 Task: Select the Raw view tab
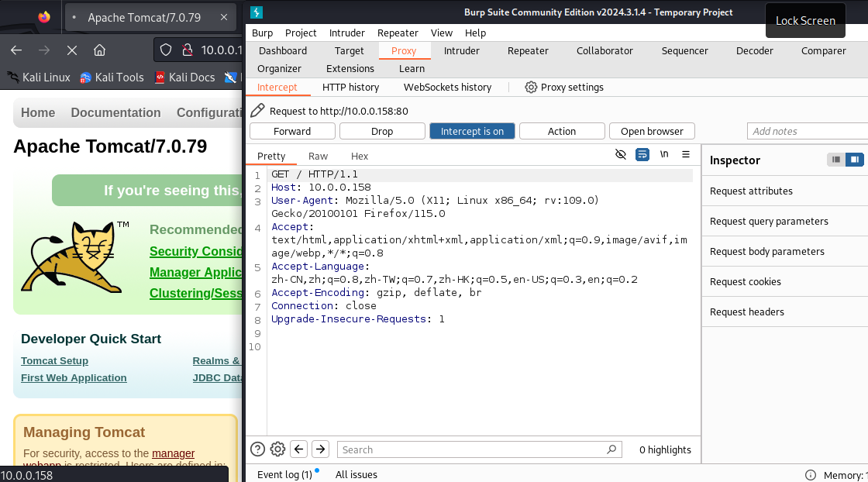click(318, 156)
